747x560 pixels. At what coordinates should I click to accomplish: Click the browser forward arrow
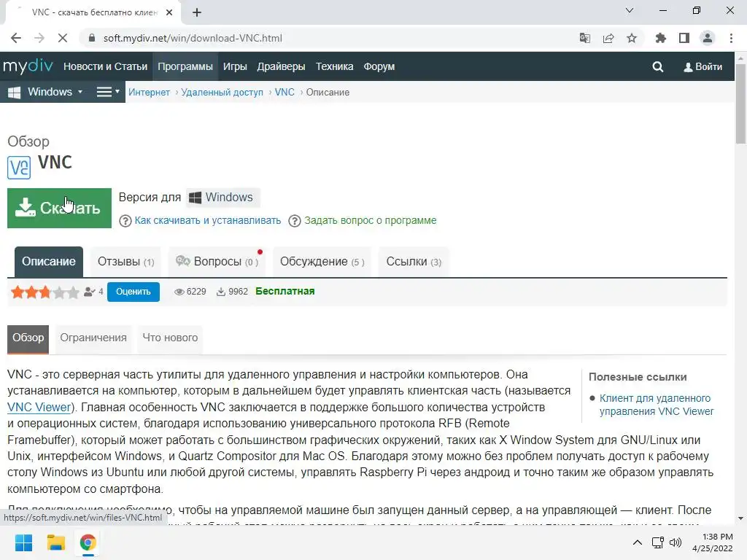[39, 38]
